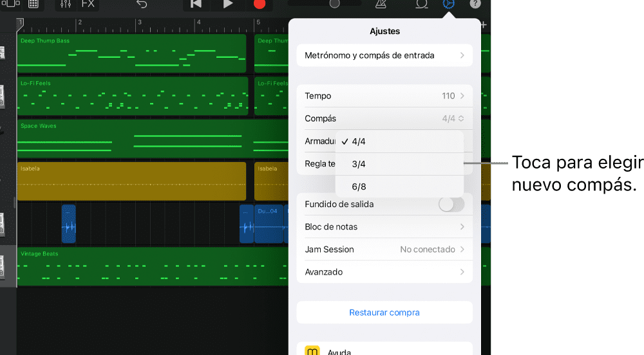Viewport: 644px width, 355px height.
Task: Click the playhead marker at bar 1
Action: 20,24
